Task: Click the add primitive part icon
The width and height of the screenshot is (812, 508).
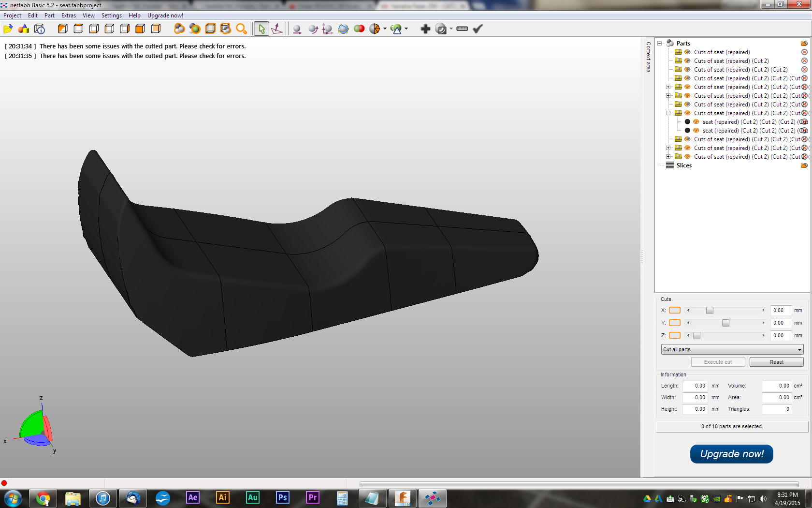Action: click(x=23, y=29)
